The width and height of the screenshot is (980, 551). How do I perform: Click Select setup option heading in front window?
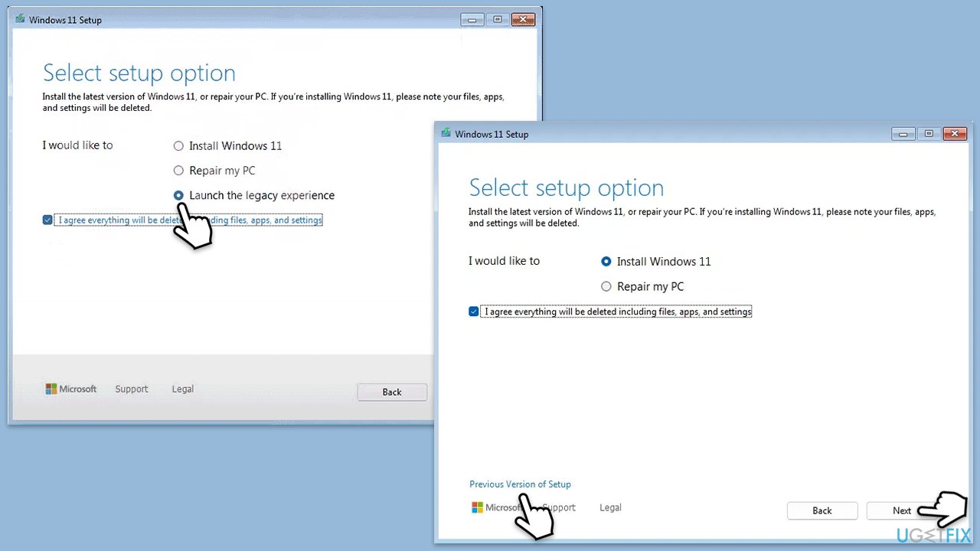(567, 188)
